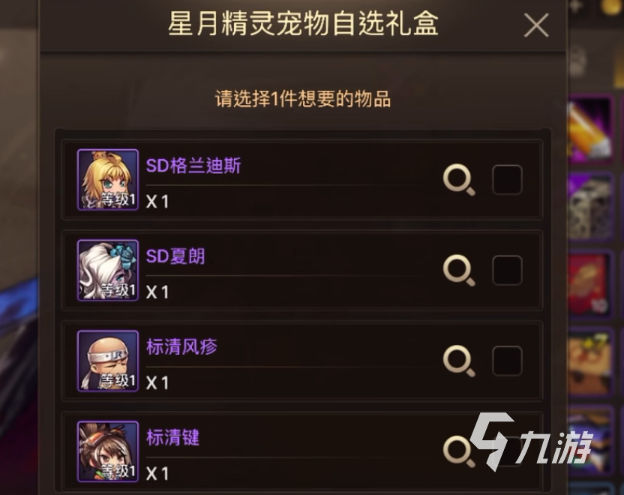Open the red envelope item in inventory
Viewport: 624px width, 495px height.
(589, 285)
